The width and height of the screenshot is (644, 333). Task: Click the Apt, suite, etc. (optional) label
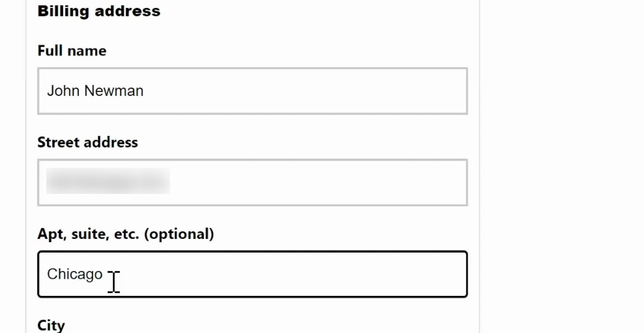pos(126,234)
